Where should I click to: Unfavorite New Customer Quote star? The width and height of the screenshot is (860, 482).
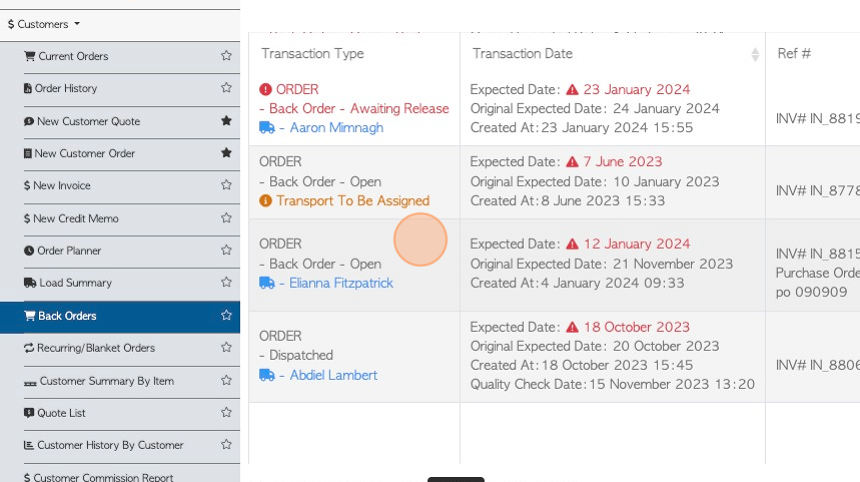click(x=226, y=121)
